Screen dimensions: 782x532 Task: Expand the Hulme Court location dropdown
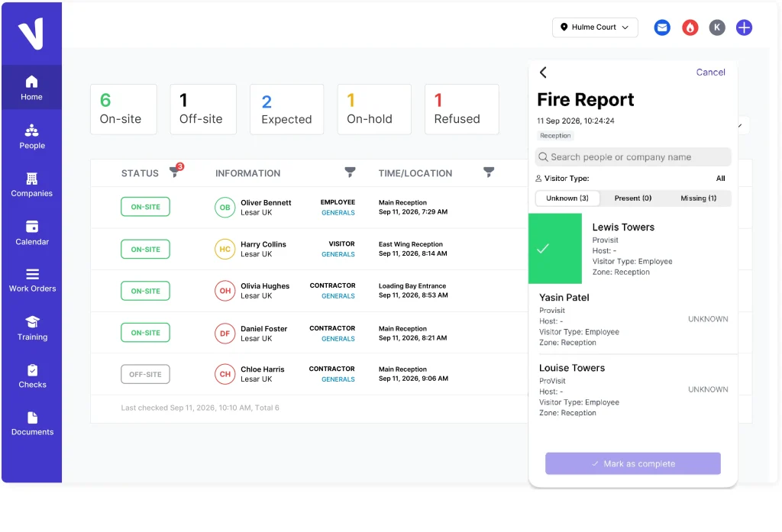click(x=595, y=27)
